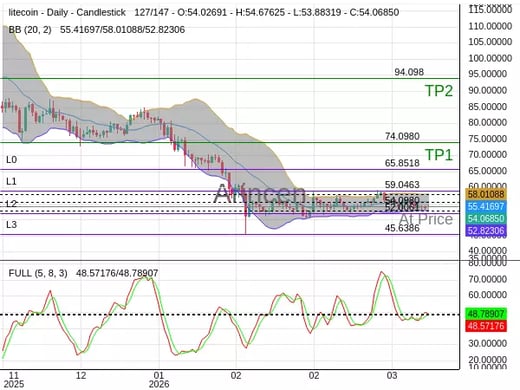This screenshot has height=390, width=520.
Task: Click the 03 month axis label
Action: point(392,376)
